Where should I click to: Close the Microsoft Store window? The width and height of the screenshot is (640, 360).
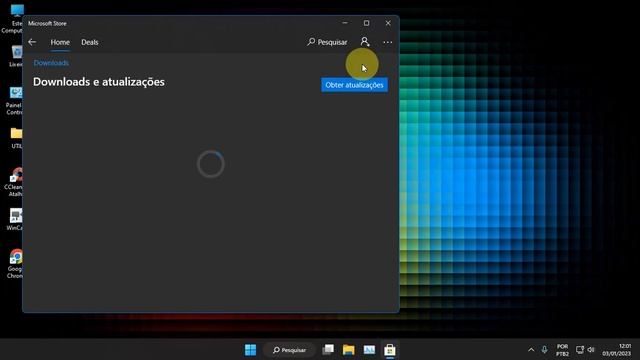[388, 23]
